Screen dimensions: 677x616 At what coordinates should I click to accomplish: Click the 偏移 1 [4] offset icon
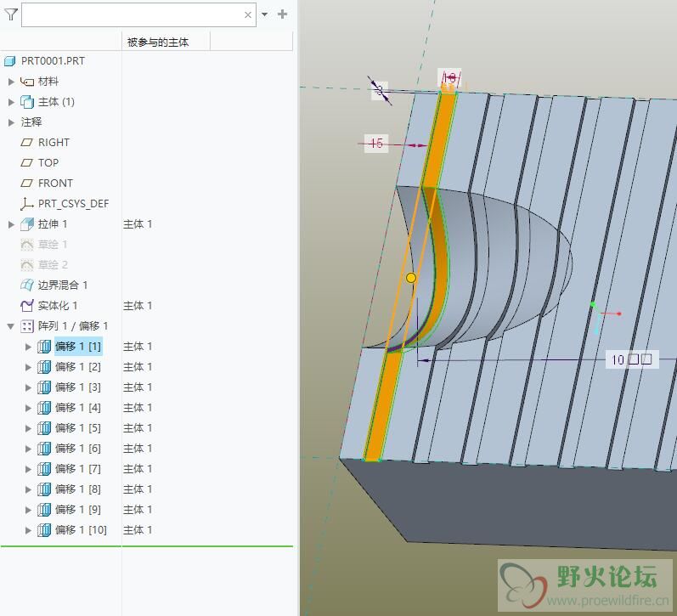tap(44, 408)
